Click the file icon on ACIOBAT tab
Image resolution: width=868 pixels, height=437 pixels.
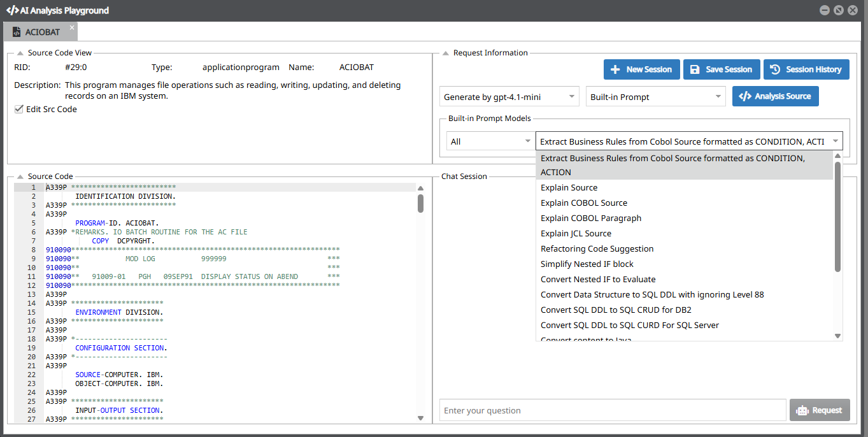(16, 32)
